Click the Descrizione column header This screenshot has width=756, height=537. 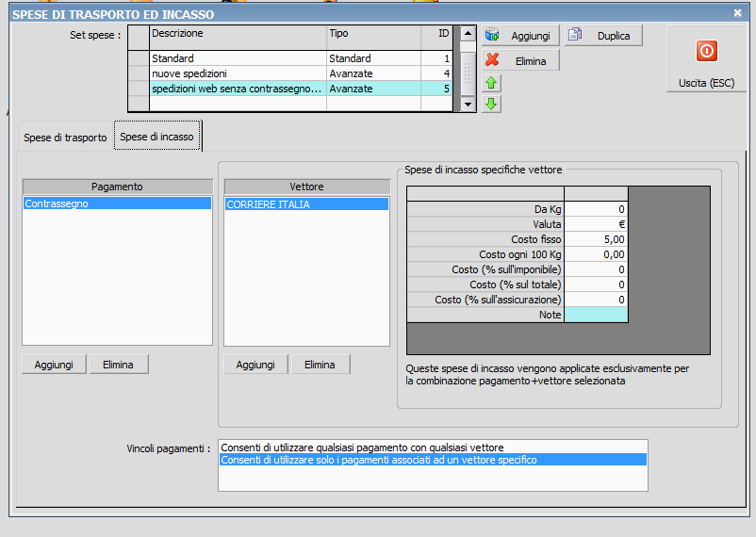coord(238,37)
